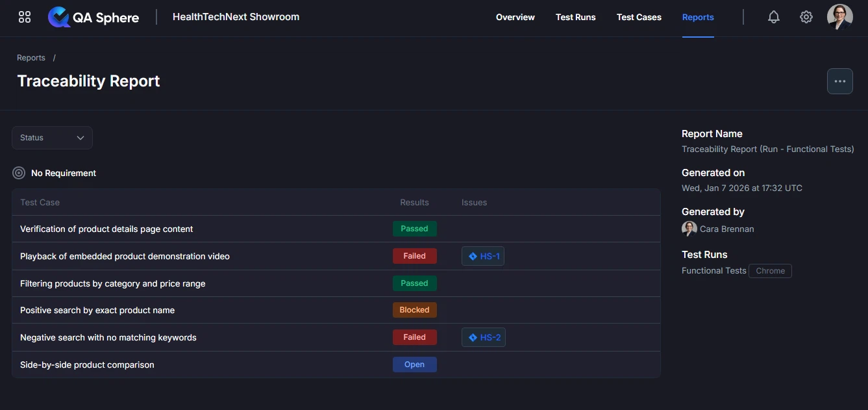Image resolution: width=868 pixels, height=410 pixels.
Task: Open the settings gear icon
Action: point(806,18)
